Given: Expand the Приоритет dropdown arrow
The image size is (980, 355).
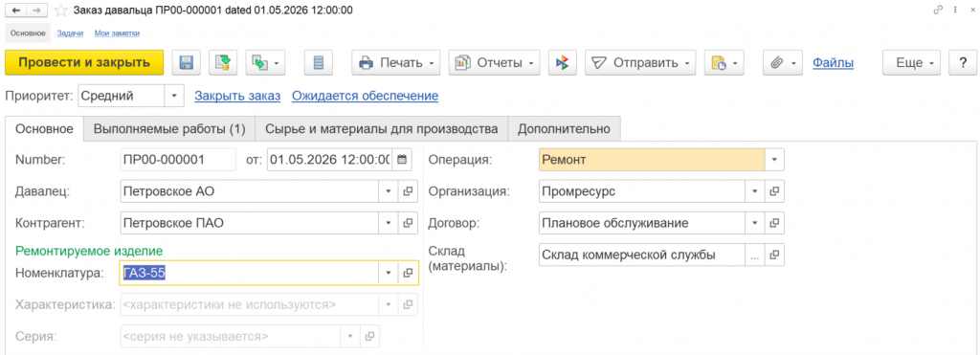Looking at the screenshot, I should [x=174, y=96].
